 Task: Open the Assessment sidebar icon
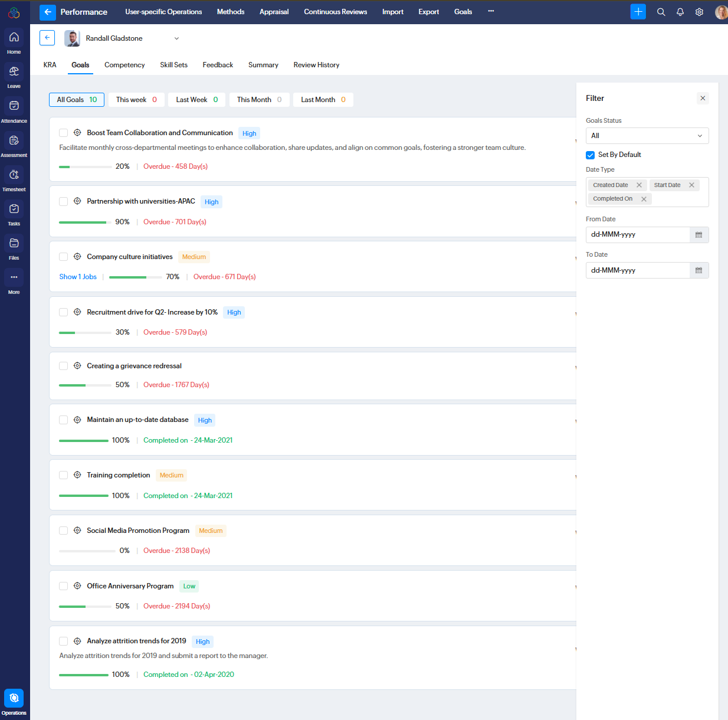[14, 140]
